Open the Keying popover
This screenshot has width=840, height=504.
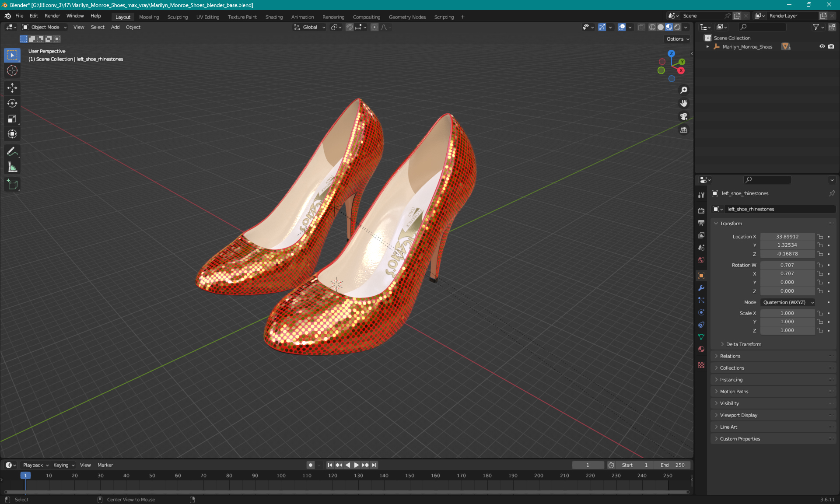pyautogui.click(x=63, y=465)
